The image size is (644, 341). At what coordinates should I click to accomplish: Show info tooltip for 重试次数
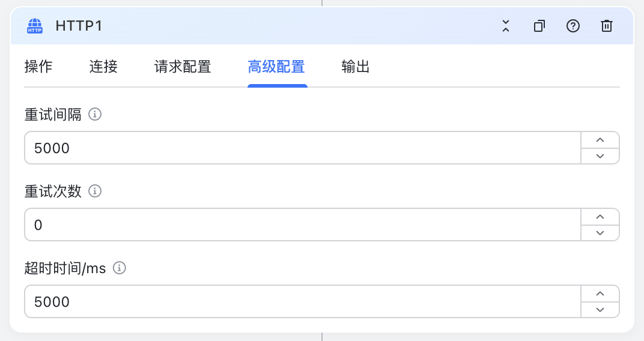95,191
